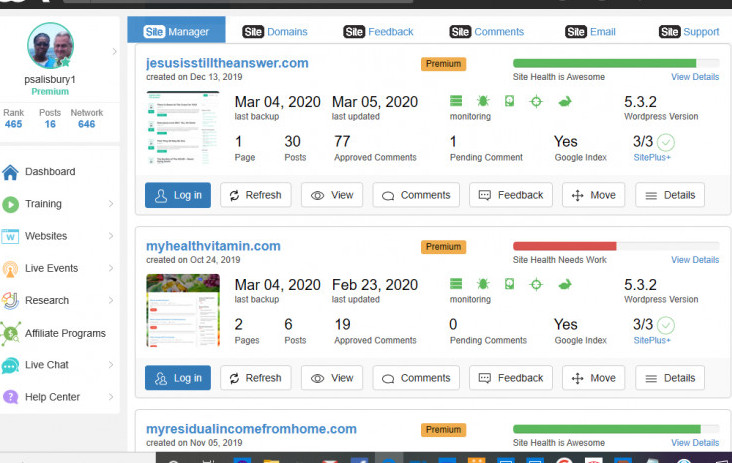Image resolution: width=732 pixels, height=463 pixels.
Task: Click View Details for myhealthvitamin.com health
Action: [x=695, y=260]
